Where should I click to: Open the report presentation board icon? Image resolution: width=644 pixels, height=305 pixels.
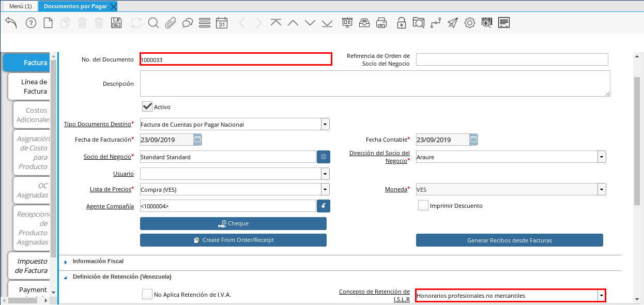tap(347, 23)
